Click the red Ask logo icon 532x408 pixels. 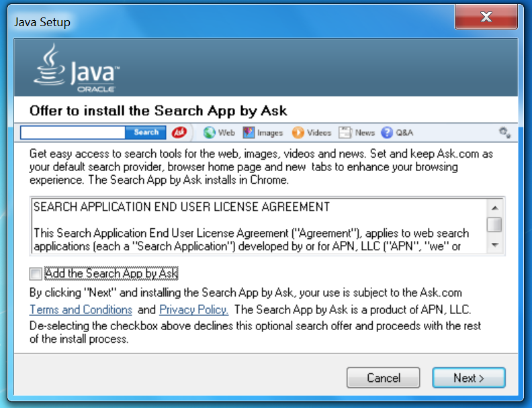pyautogui.click(x=179, y=132)
